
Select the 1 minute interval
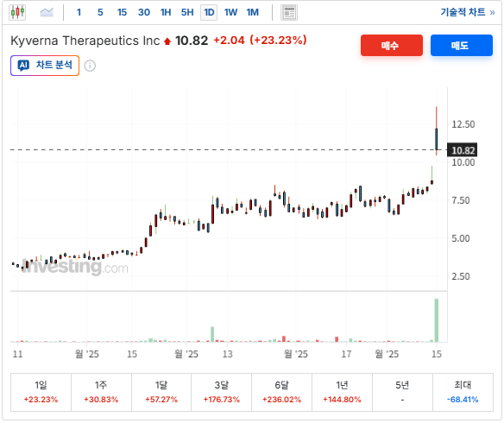point(79,13)
